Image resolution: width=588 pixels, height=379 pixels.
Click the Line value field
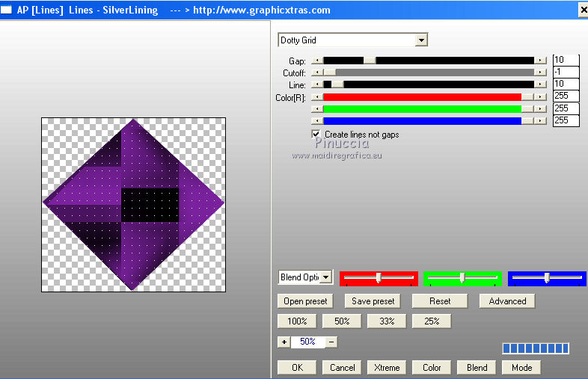(566, 84)
